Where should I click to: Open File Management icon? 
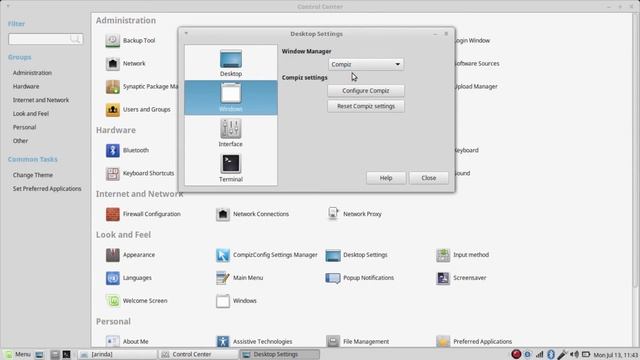pos(333,341)
